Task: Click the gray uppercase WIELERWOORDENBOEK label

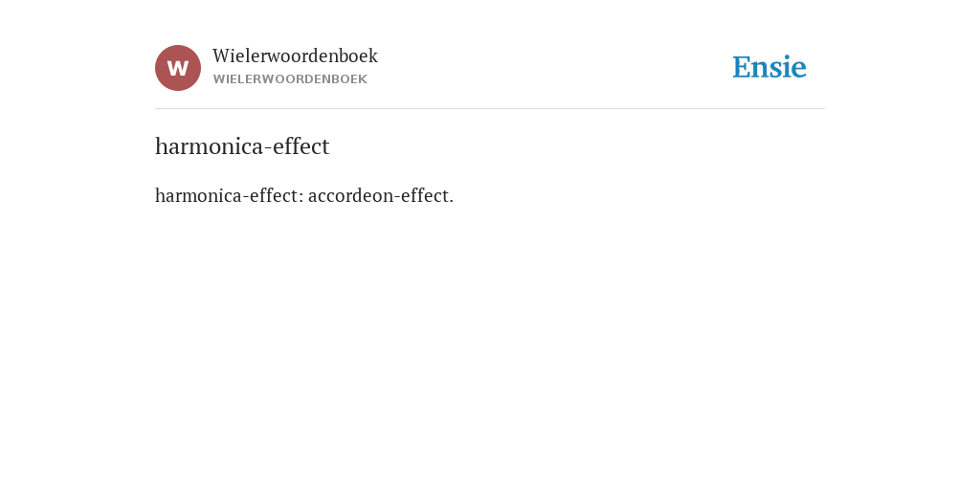Action: tap(290, 79)
